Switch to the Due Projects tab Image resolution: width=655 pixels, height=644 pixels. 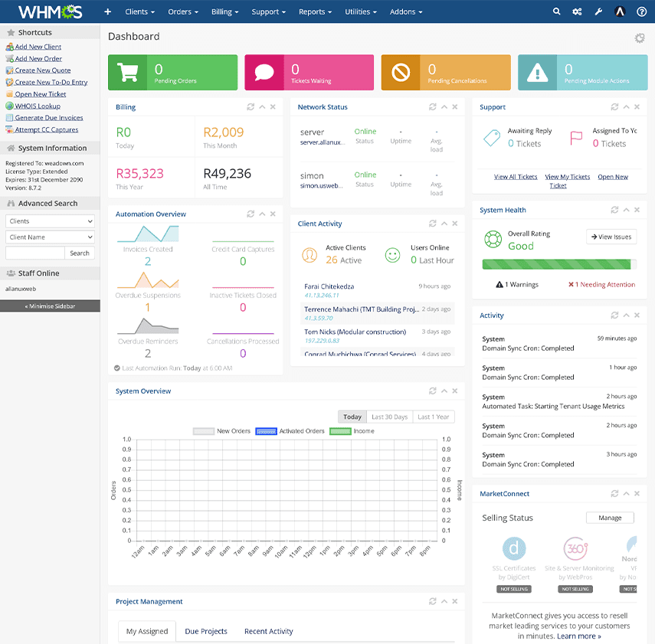point(206,631)
